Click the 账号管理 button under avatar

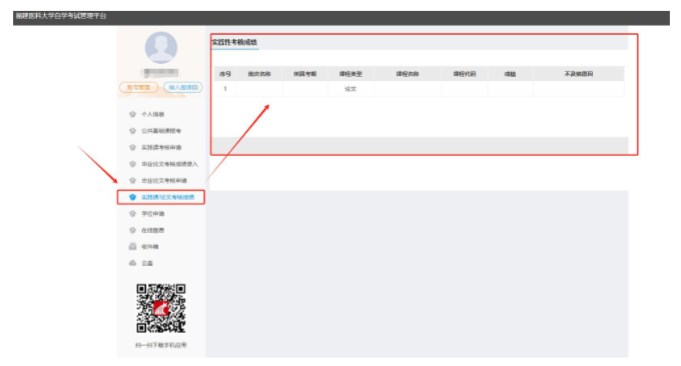(139, 87)
